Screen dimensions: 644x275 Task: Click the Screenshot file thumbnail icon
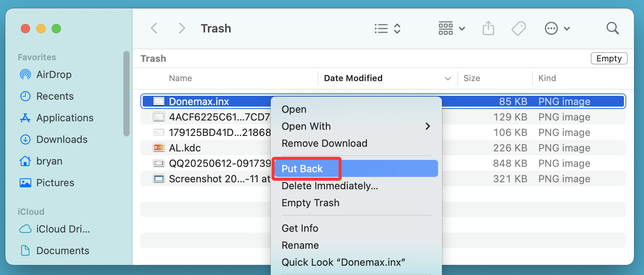tap(159, 178)
